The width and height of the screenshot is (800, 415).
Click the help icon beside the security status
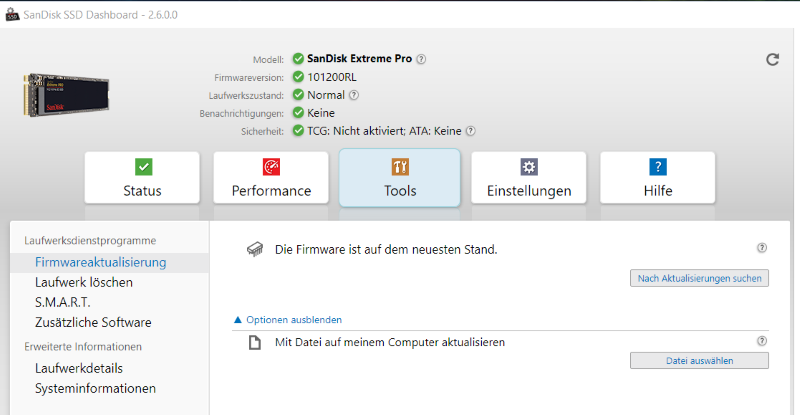[470, 131]
